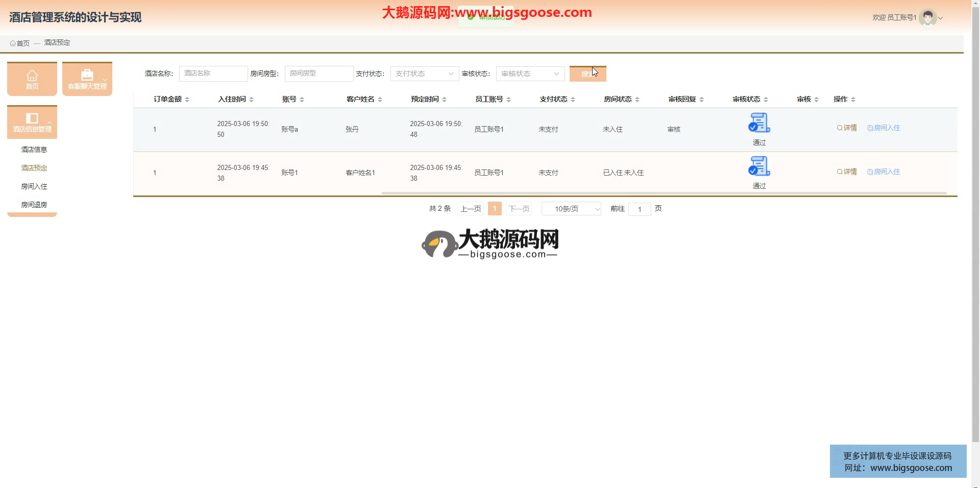Expand the payment status dropdown
The image size is (980, 488).
424,74
